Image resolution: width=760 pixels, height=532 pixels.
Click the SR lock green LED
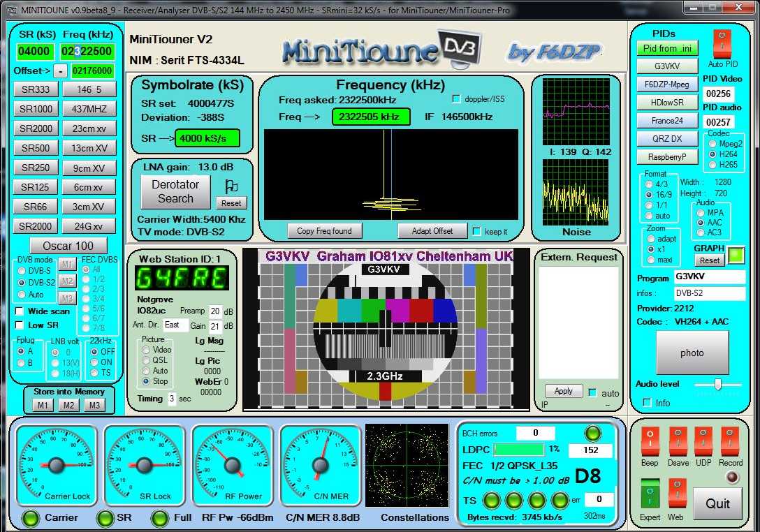tap(105, 518)
